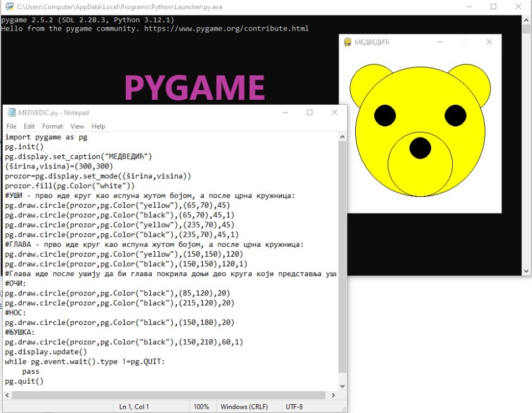Screen dimensions: 532x413
Task: Click the Notepad vertical scrollbar thumb
Action: tap(342, 257)
